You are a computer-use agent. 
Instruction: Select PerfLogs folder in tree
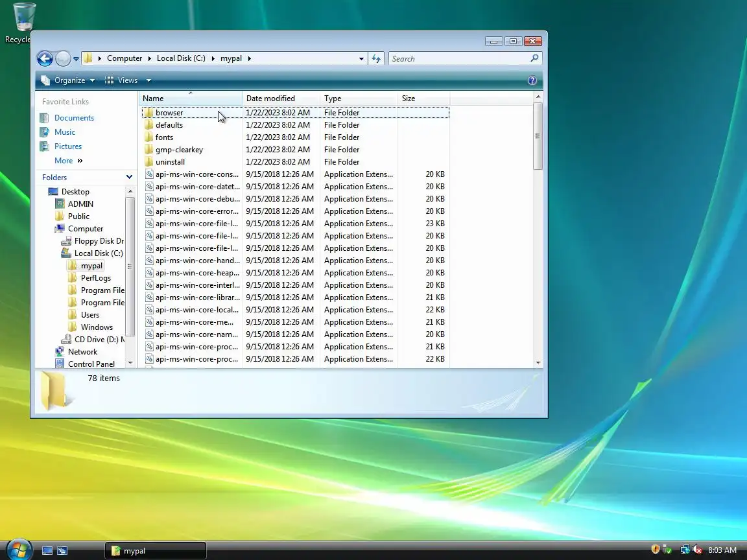pos(95,278)
